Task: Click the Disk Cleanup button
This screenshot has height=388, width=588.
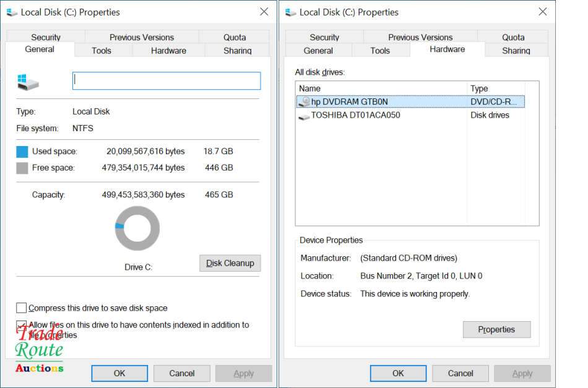Action: [x=230, y=263]
